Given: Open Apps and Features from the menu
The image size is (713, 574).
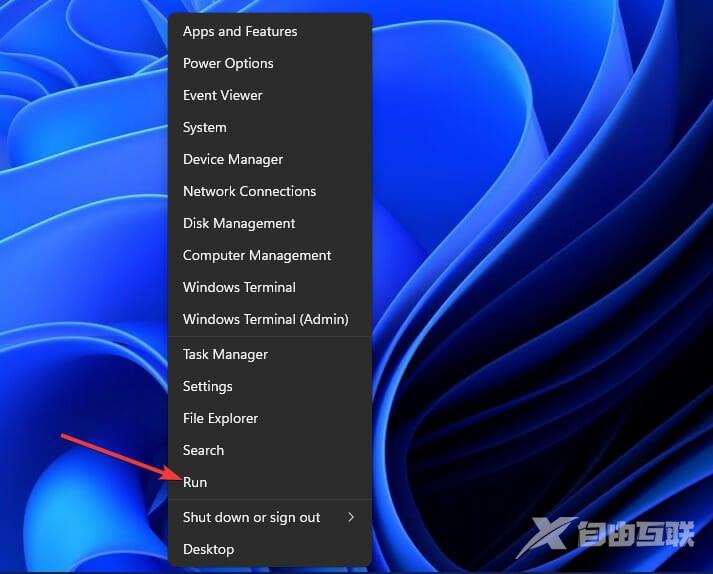Looking at the screenshot, I should pyautogui.click(x=240, y=31).
